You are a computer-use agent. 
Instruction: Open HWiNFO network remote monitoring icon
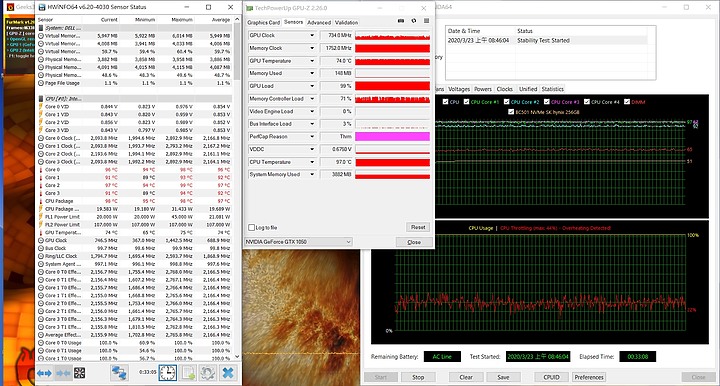point(119,373)
